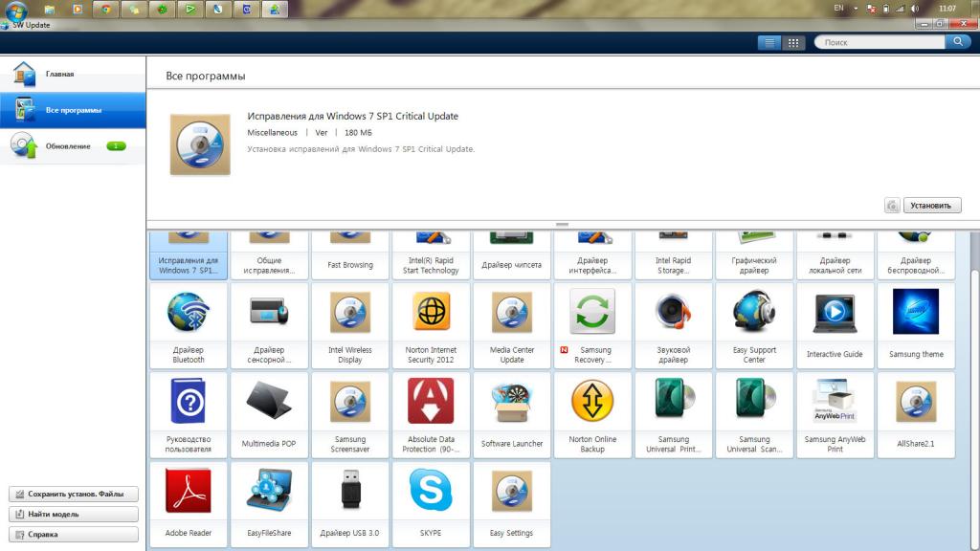Select the Adobe Reader icon
The width and height of the screenshot is (980, 551).
coord(189,491)
